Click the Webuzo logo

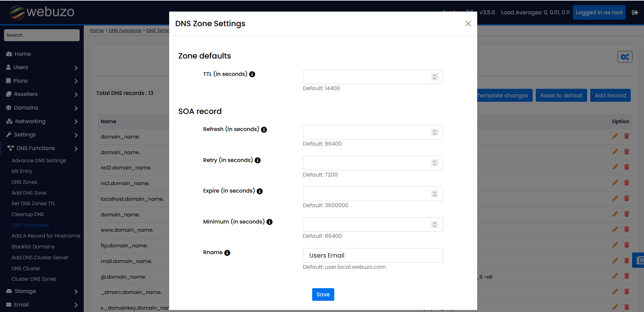point(41,12)
